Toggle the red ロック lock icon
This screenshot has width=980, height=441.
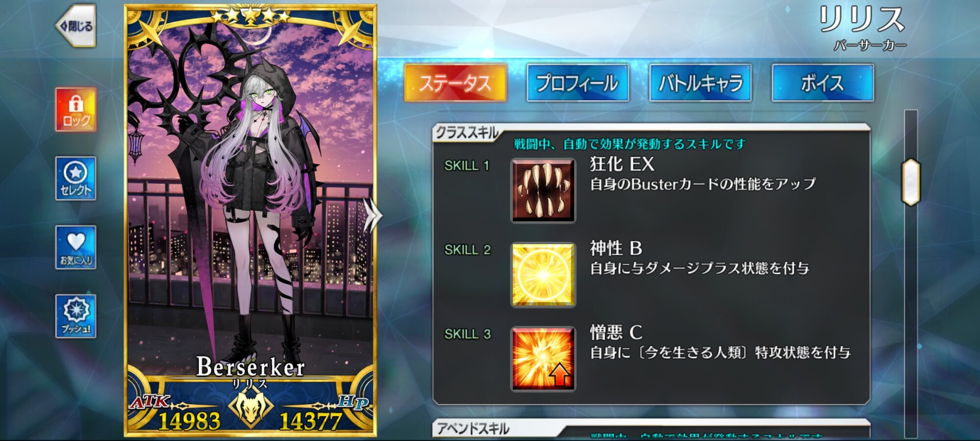(x=75, y=109)
